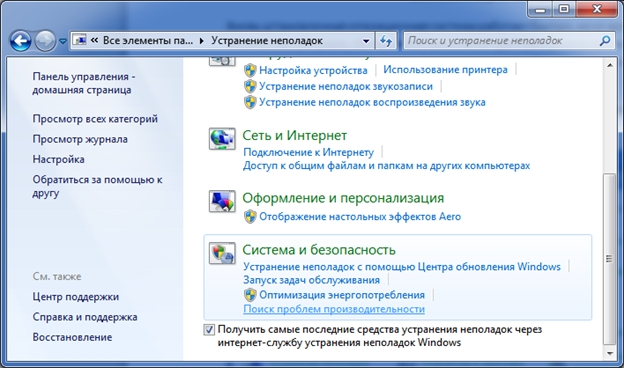Viewport: 624px width, 368px height.
Task: Open 'Устранение неполадок звукозаписи'
Action: [x=346, y=86]
